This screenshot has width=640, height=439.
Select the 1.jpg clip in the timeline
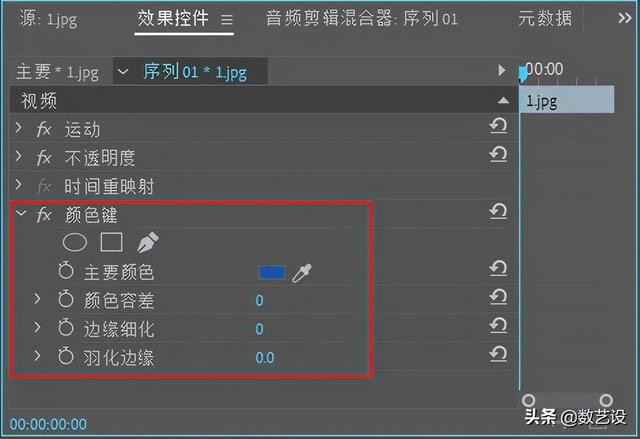566,100
